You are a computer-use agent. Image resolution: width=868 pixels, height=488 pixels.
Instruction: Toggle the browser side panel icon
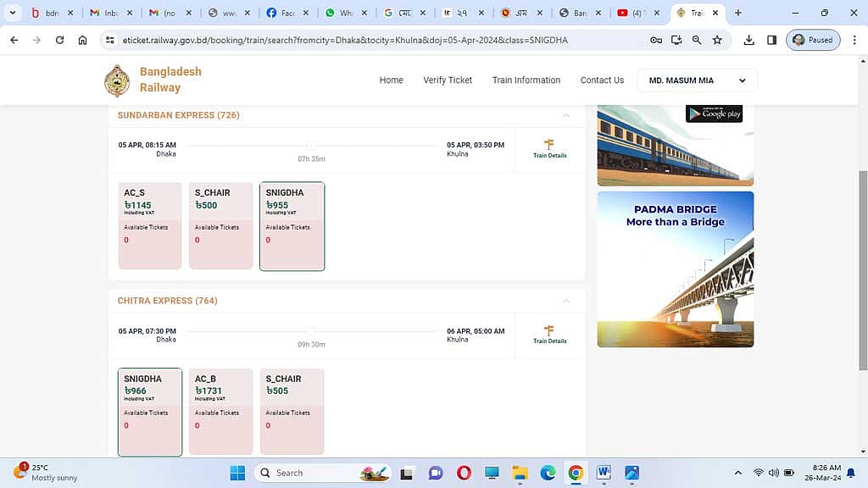coord(771,40)
